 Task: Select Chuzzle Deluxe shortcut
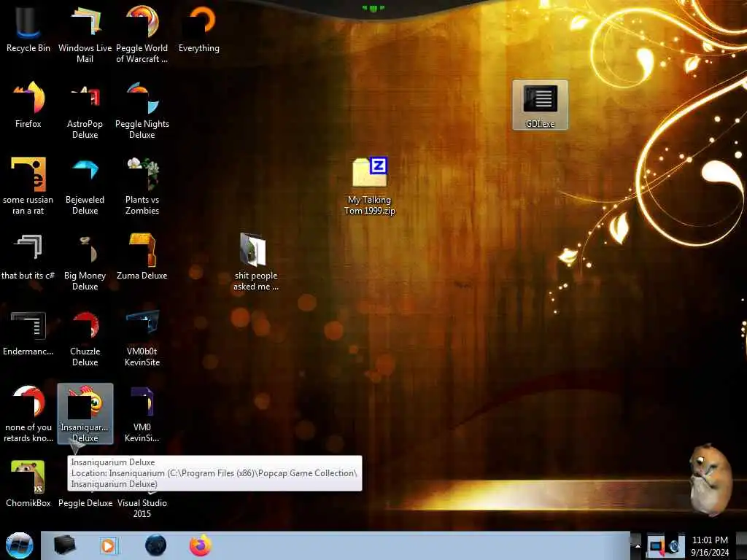click(85, 338)
